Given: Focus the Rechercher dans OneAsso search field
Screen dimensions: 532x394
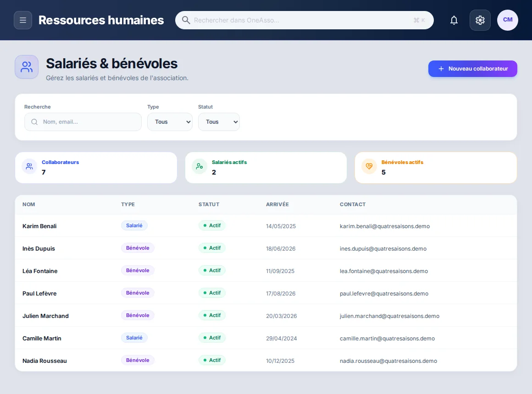Looking at the screenshot, I should [x=304, y=20].
